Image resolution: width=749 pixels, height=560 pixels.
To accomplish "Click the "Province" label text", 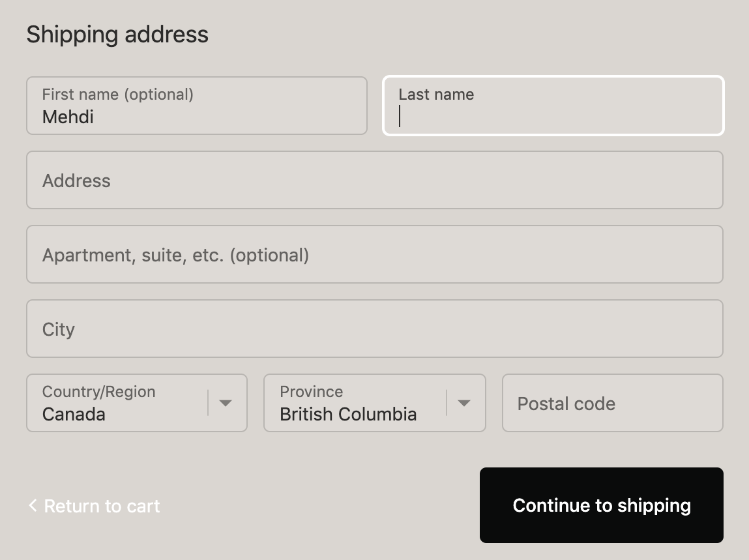I will 312,392.
